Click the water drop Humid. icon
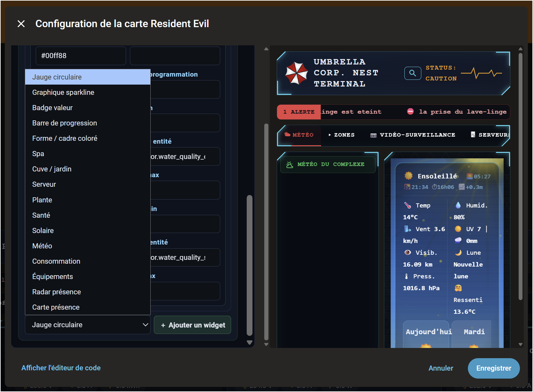The width and height of the screenshot is (533, 392). point(458,205)
